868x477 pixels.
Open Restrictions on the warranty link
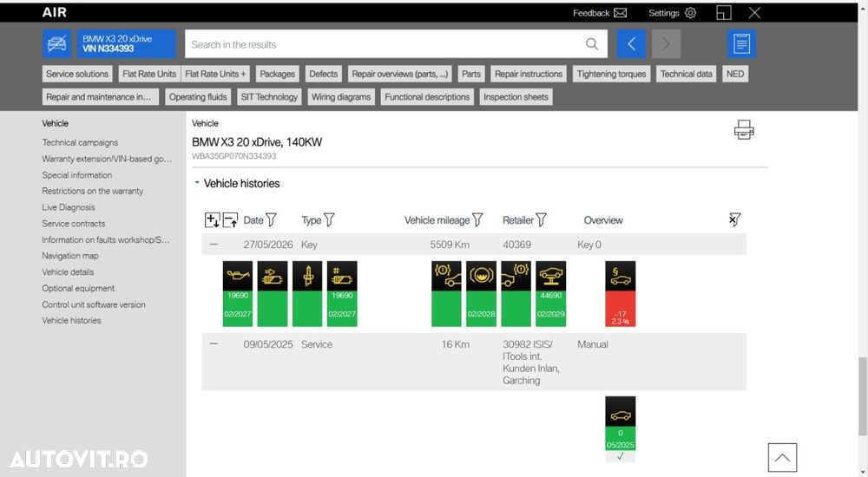click(x=93, y=191)
